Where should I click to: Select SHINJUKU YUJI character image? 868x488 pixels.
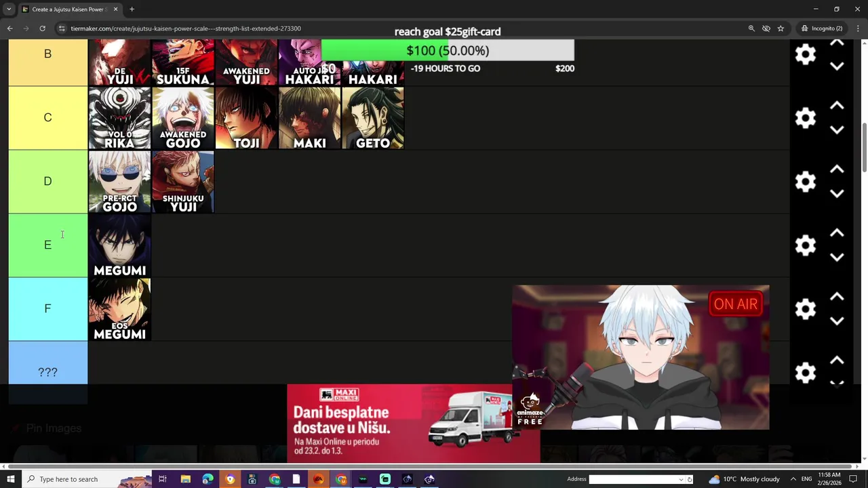pos(183,182)
